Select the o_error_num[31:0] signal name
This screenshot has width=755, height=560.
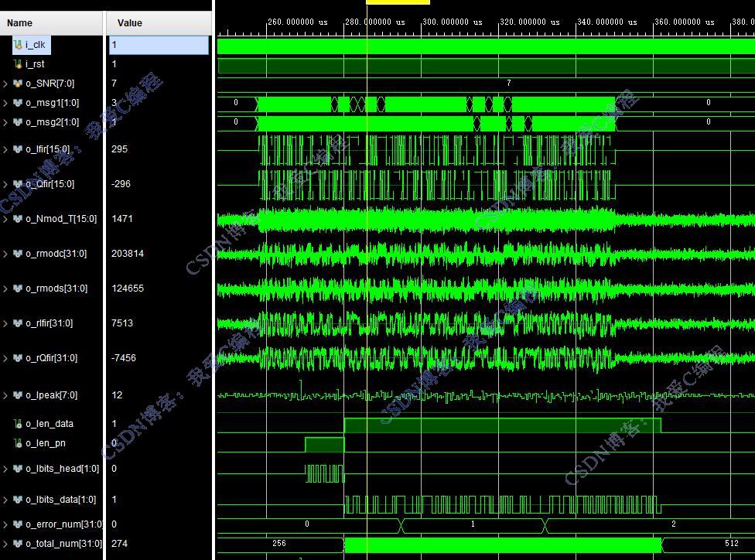pyautogui.click(x=64, y=524)
